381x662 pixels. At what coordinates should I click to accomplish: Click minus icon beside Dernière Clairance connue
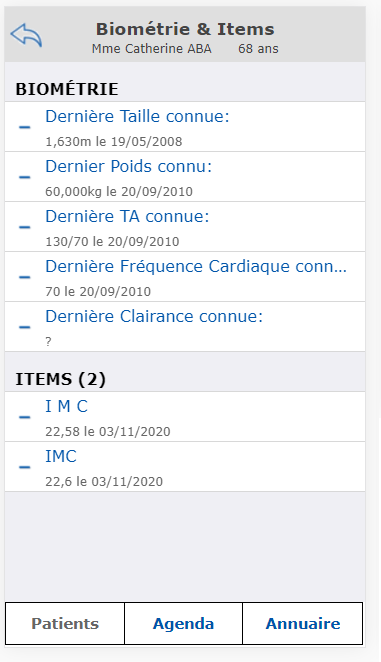pos(24,327)
